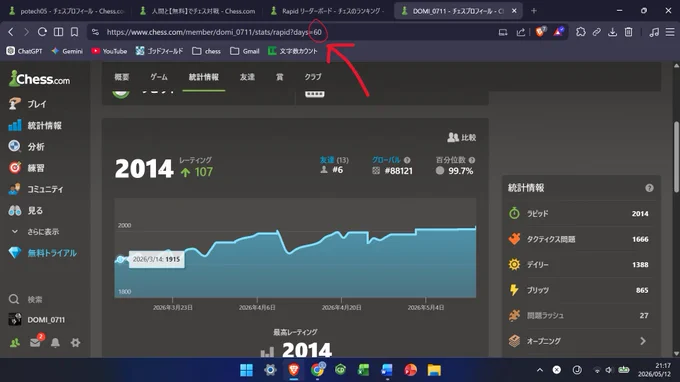Viewport: 680px width, 382px height.
Task: Open the ChatGPT bookmark
Action: coord(24,51)
